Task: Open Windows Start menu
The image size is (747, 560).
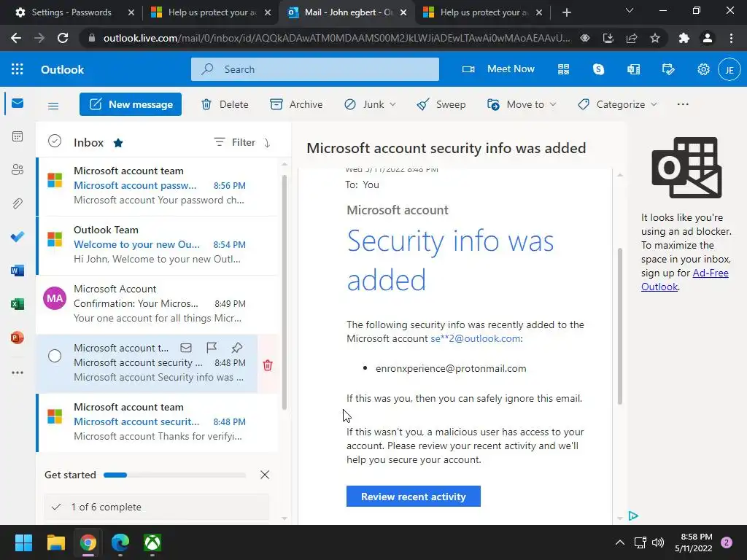Action: 23,542
